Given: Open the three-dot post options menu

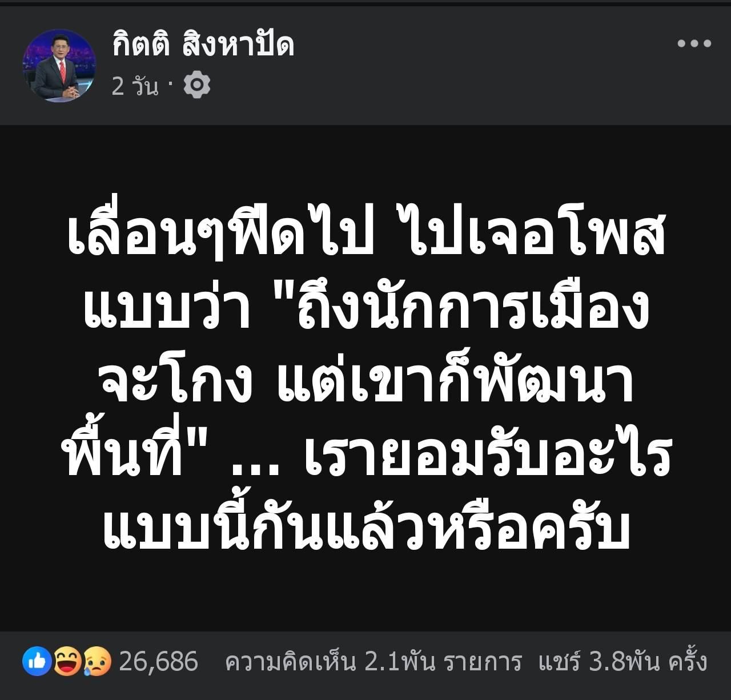Looking at the screenshot, I should [694, 43].
